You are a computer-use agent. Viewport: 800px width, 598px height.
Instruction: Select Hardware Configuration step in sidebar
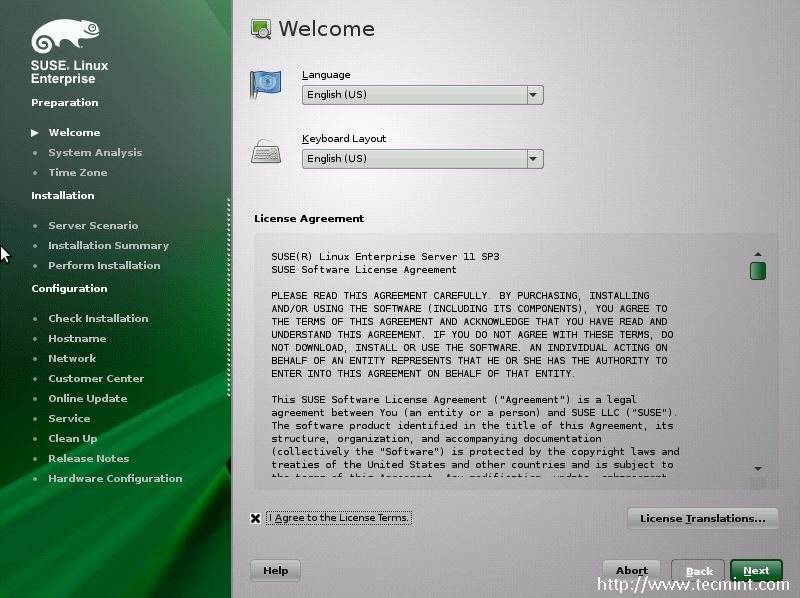(115, 479)
